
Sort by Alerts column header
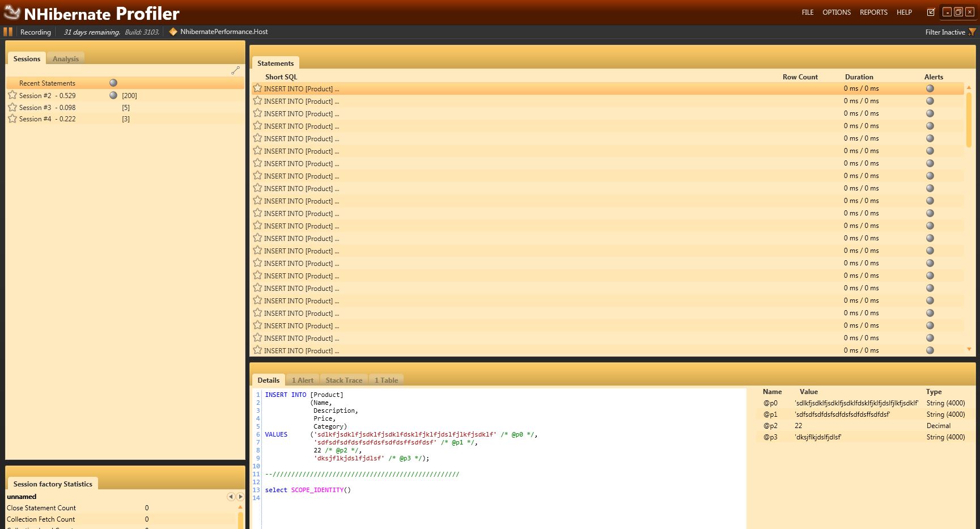coord(934,77)
